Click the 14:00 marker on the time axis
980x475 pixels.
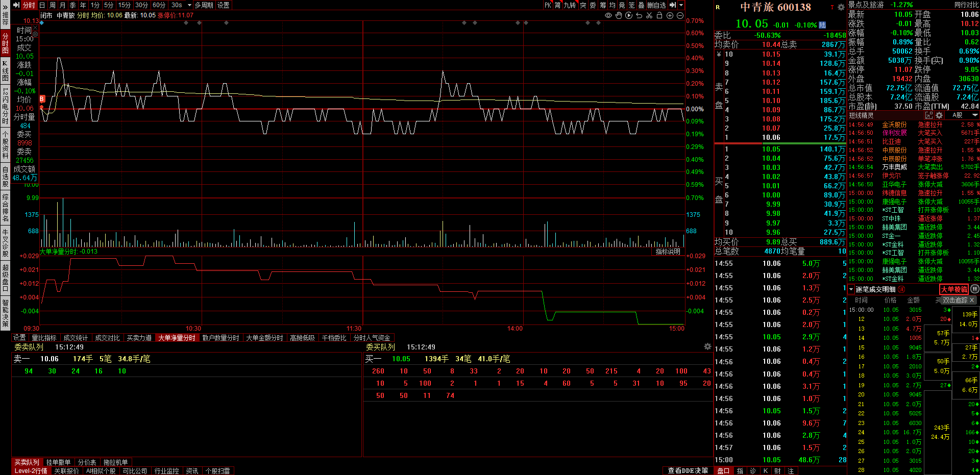tap(514, 328)
